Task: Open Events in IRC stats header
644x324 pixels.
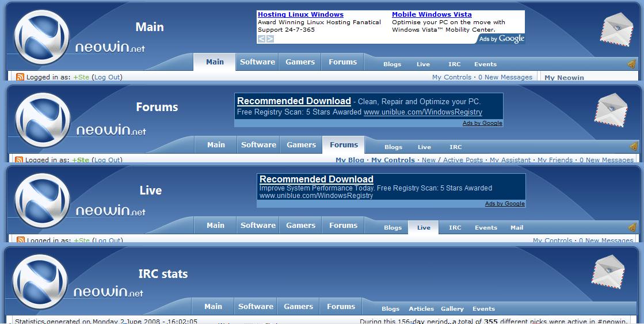Action: (483, 309)
